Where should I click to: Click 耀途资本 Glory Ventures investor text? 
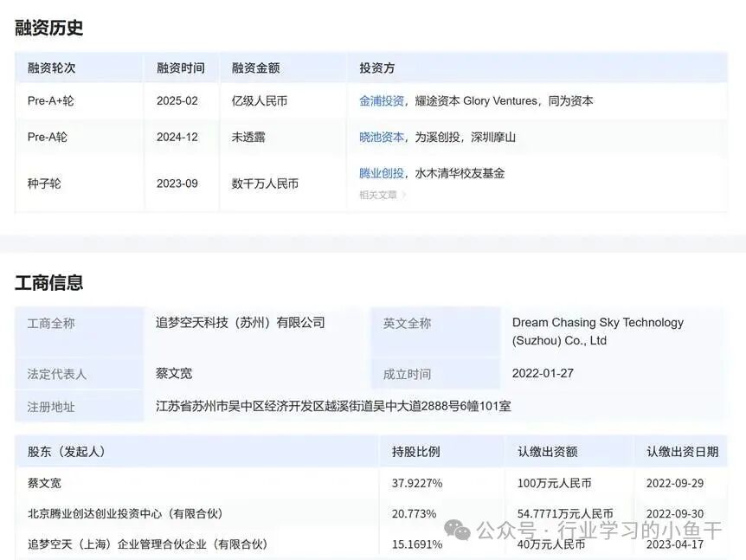click(x=476, y=101)
